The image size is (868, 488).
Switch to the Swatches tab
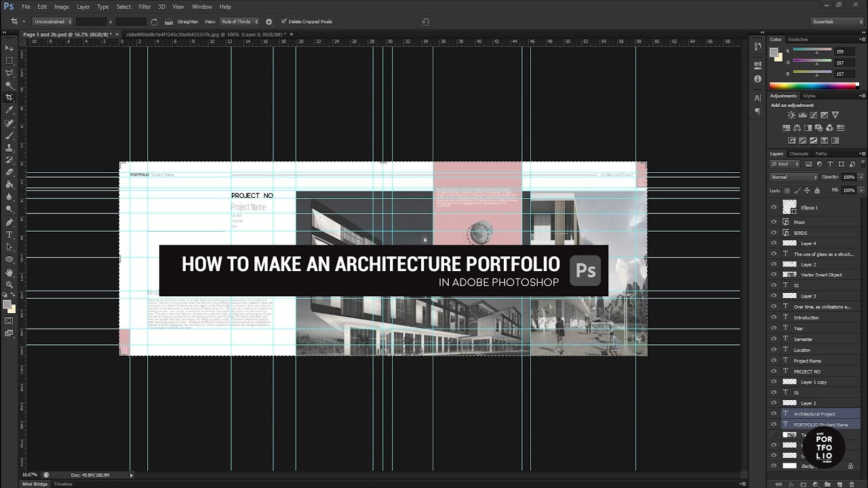click(798, 39)
